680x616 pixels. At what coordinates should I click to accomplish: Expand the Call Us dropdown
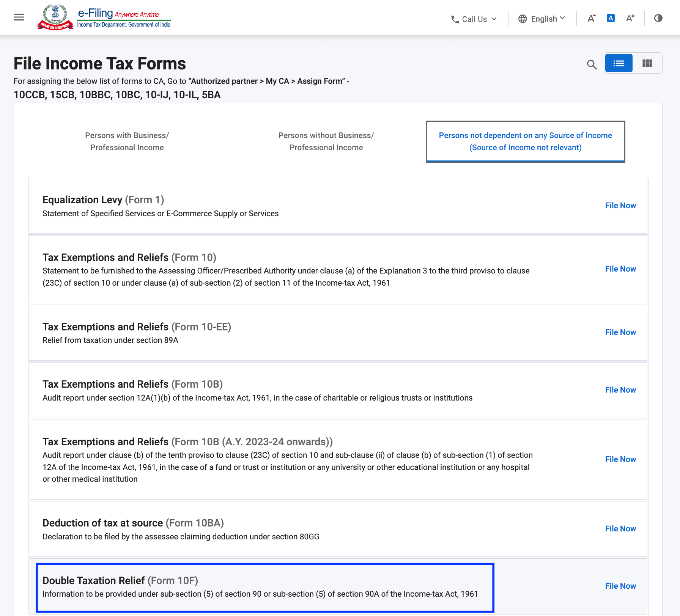click(494, 19)
